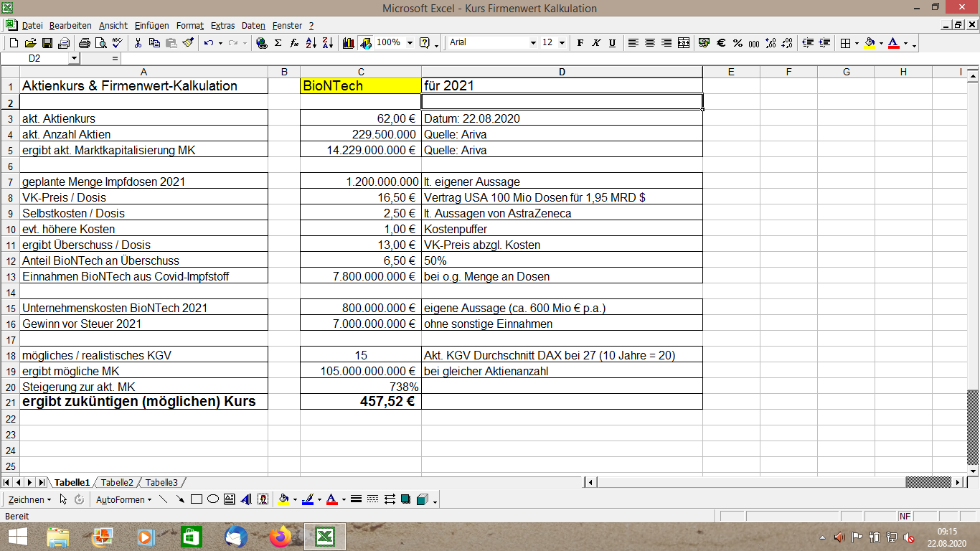The image size is (980, 551).
Task: Sort descending Z to A
Action: pyautogui.click(x=327, y=43)
